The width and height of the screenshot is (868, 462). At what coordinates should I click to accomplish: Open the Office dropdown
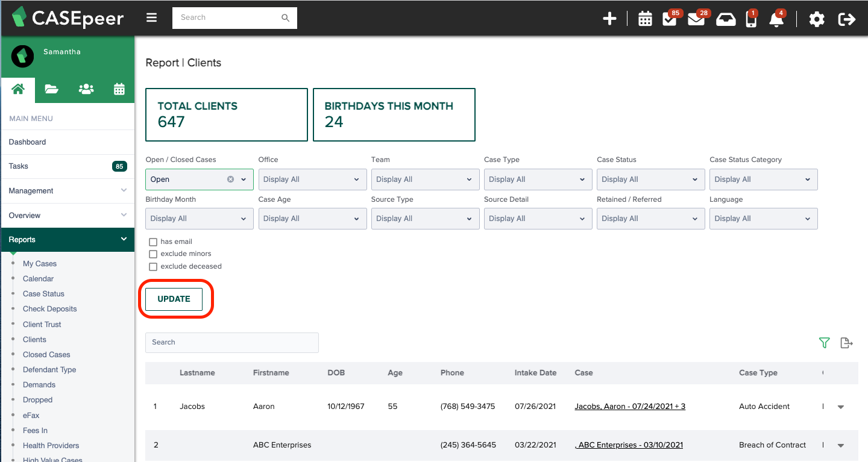(312, 179)
